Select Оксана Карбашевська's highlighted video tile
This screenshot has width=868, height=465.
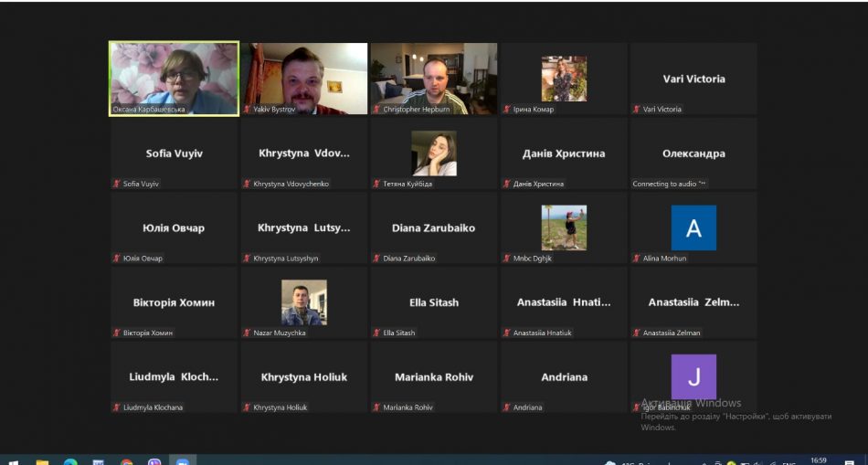click(174, 79)
